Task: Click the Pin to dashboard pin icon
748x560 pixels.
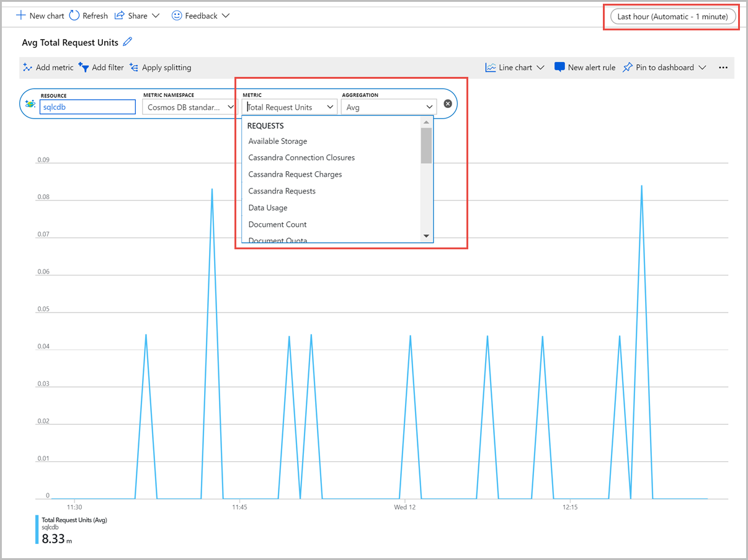Action: pos(628,68)
